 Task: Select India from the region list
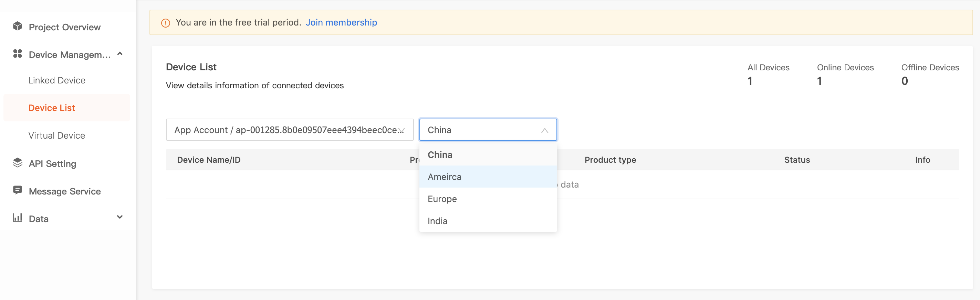pos(488,221)
